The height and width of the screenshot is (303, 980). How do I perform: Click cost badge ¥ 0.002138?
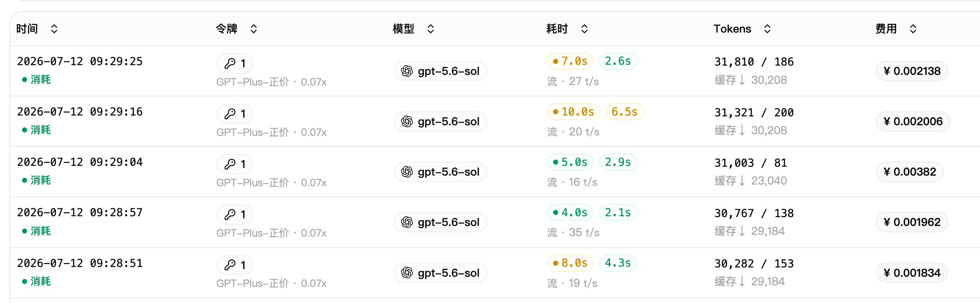tap(912, 71)
